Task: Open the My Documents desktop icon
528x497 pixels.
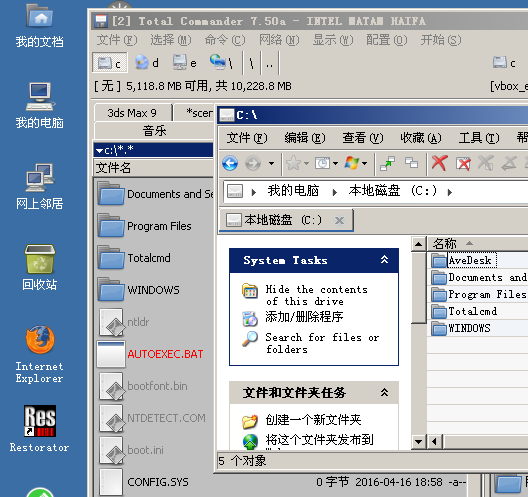Action: tap(39, 27)
